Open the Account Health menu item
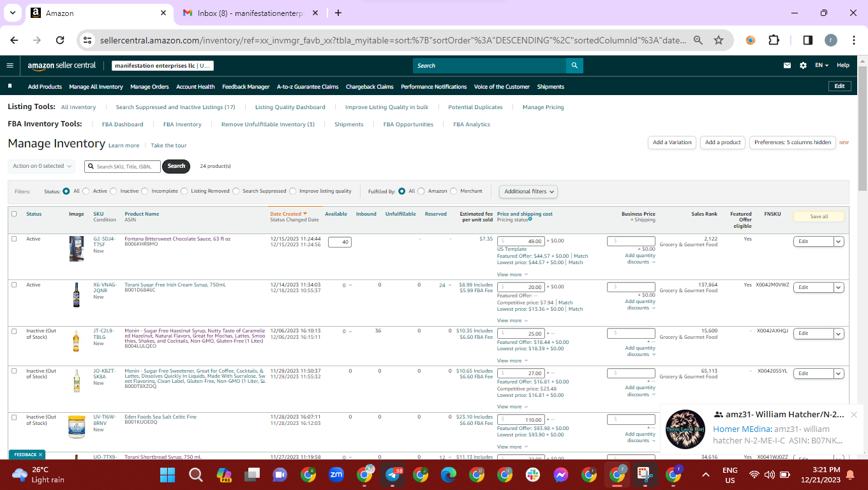The height and width of the screenshot is (490, 868). 195,87
